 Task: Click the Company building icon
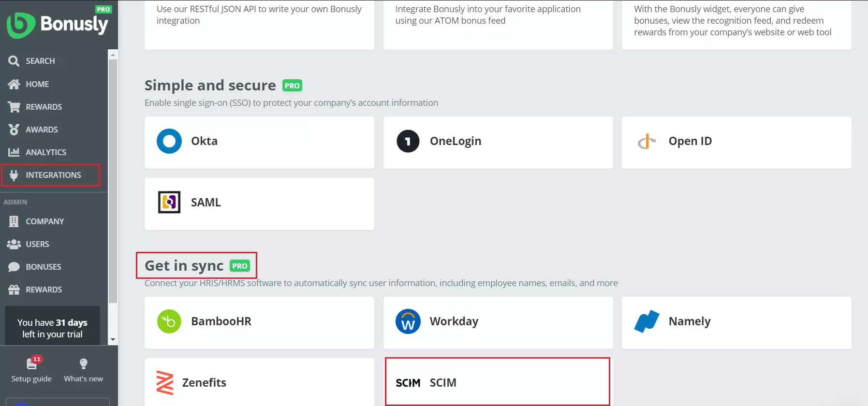tap(14, 221)
